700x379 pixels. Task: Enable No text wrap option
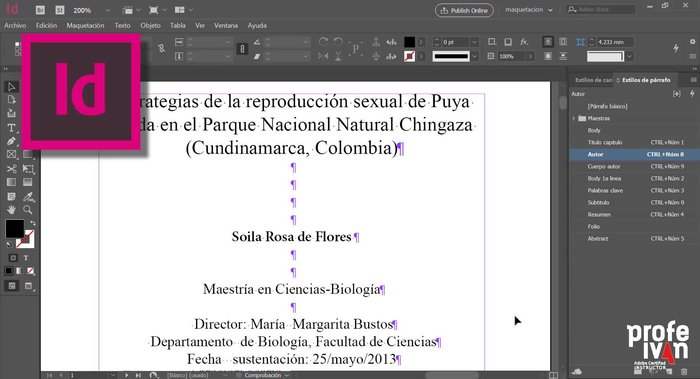(x=548, y=42)
